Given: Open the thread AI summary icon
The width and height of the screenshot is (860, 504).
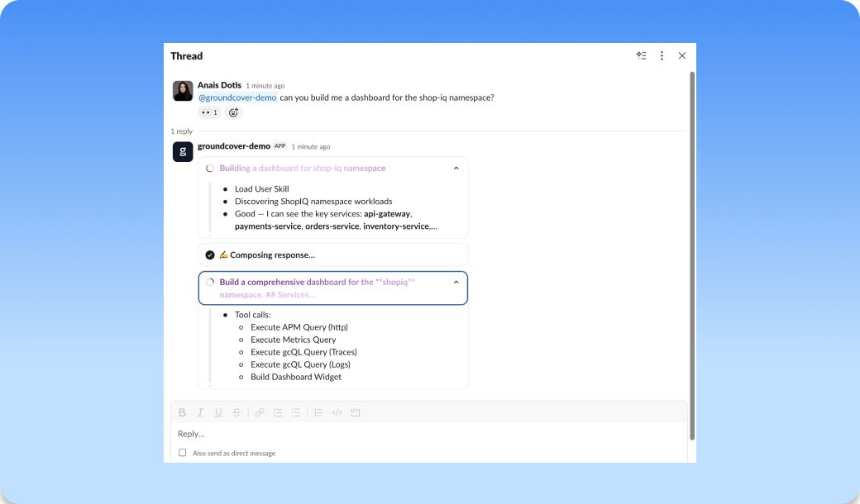Looking at the screenshot, I should point(641,55).
